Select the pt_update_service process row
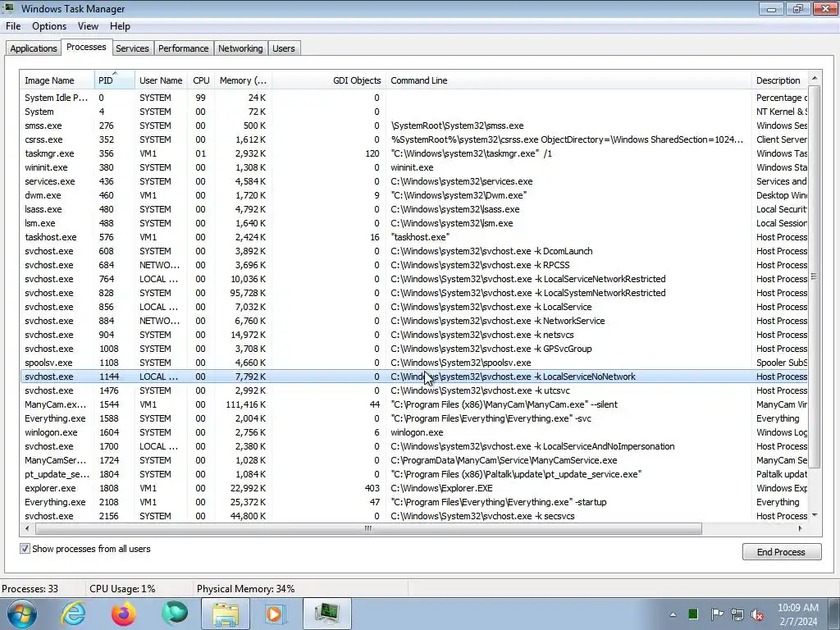 [414, 474]
